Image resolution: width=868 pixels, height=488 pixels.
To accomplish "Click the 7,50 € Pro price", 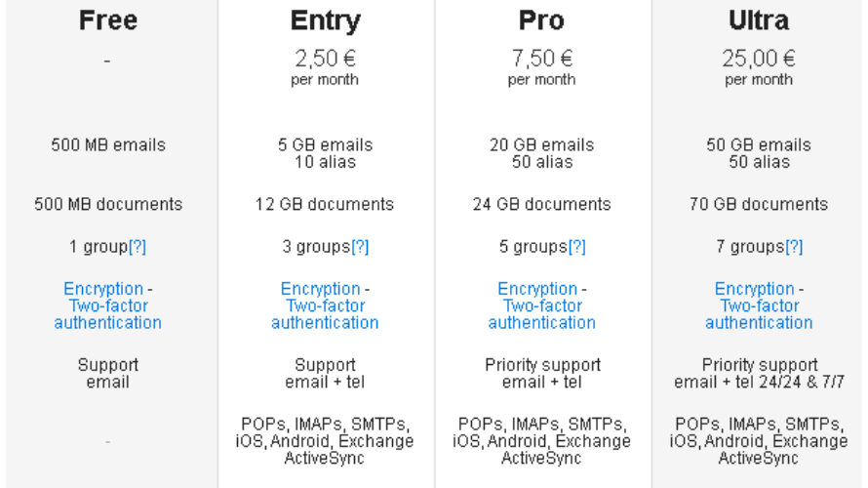I will [x=542, y=59].
